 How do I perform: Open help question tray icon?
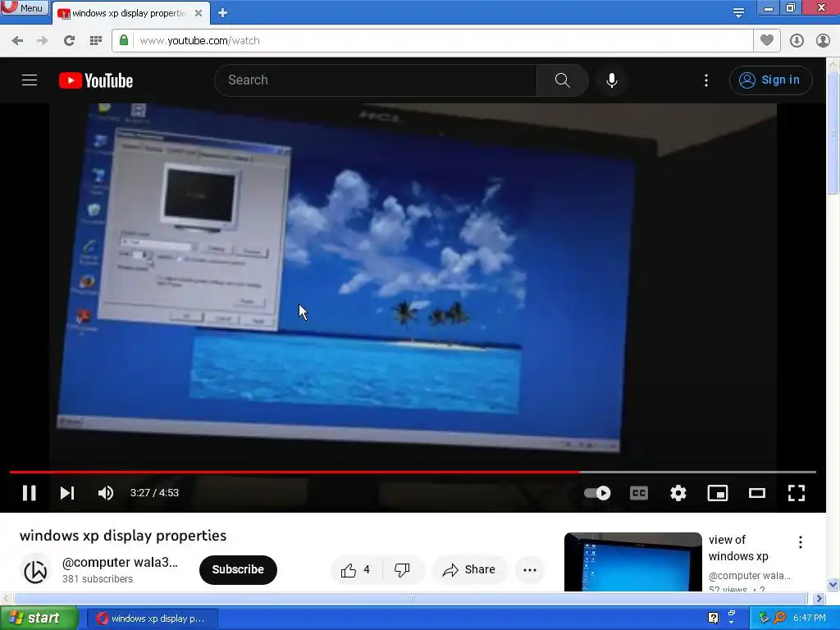(x=713, y=619)
